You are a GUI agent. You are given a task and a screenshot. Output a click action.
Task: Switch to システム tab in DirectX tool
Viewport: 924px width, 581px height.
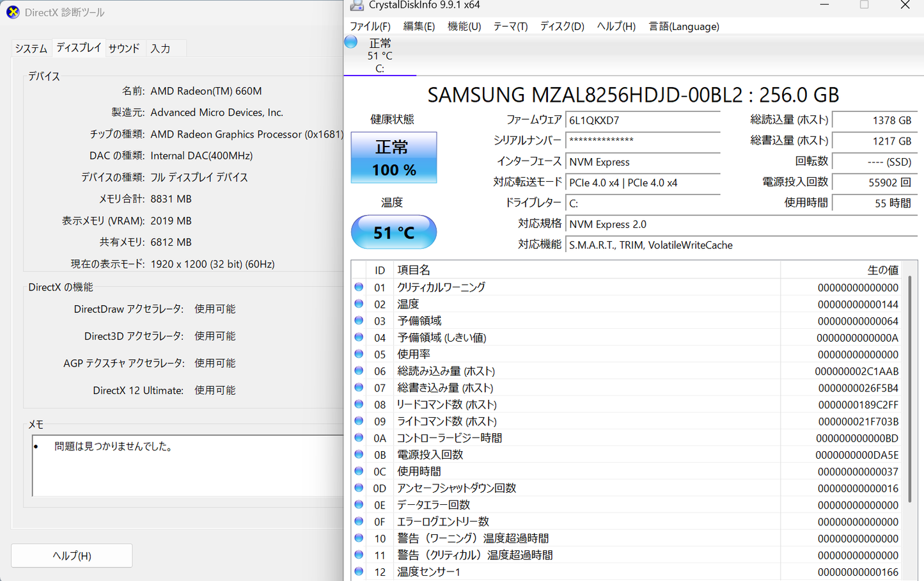[x=31, y=49]
